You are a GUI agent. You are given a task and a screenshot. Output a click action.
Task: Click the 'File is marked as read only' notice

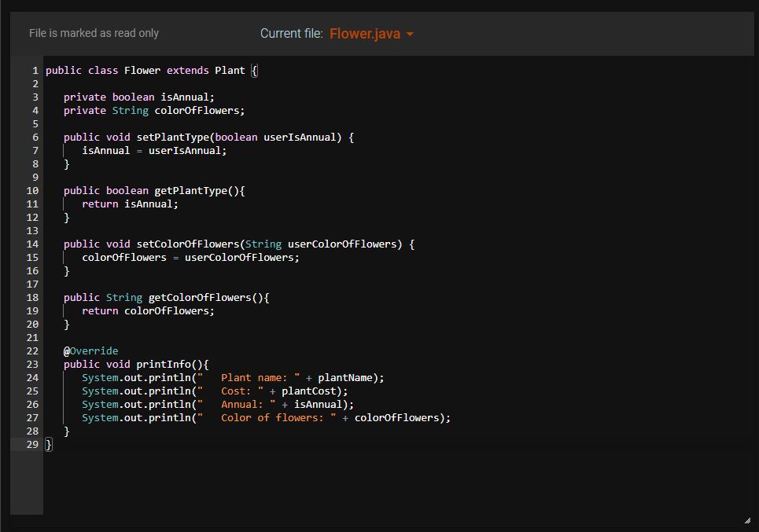tap(94, 33)
